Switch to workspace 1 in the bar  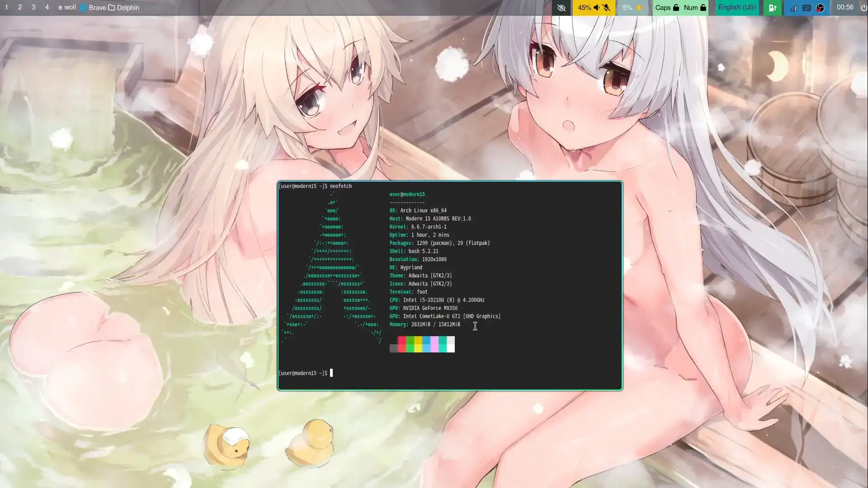pos(6,7)
